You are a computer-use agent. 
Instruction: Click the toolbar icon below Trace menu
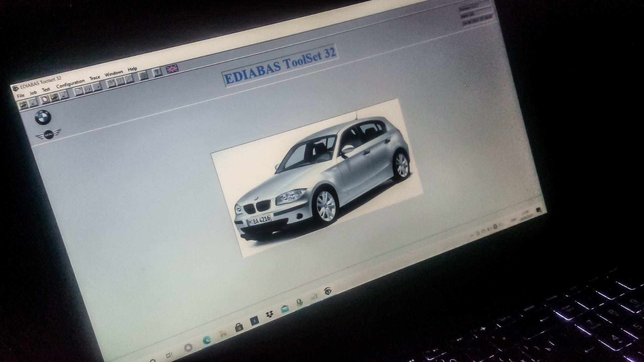(88, 89)
